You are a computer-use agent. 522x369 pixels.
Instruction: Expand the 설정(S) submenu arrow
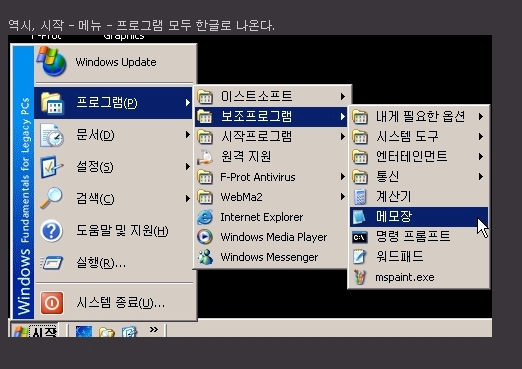point(188,167)
